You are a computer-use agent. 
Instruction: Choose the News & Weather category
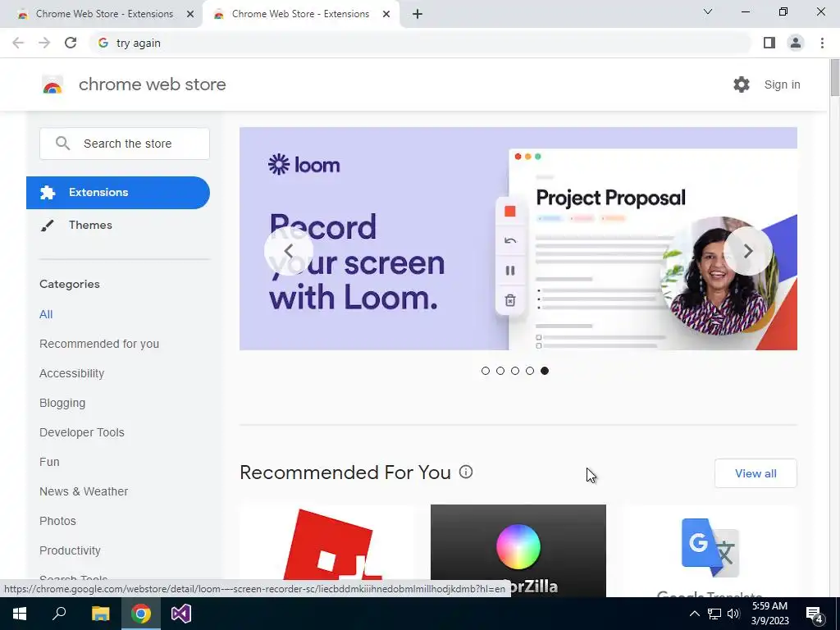point(84,491)
